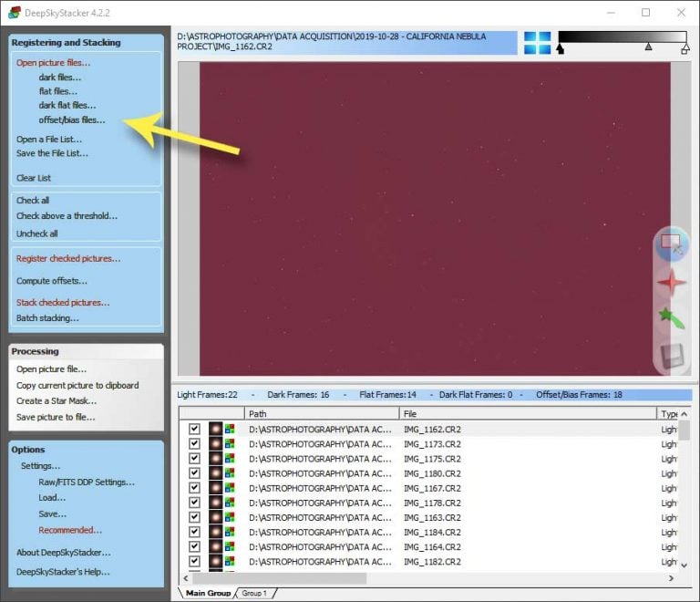Image resolution: width=700 pixels, height=602 pixels.
Task: Click the Bayer color icon for IMG_1173.CR2
Action: pos(232,444)
